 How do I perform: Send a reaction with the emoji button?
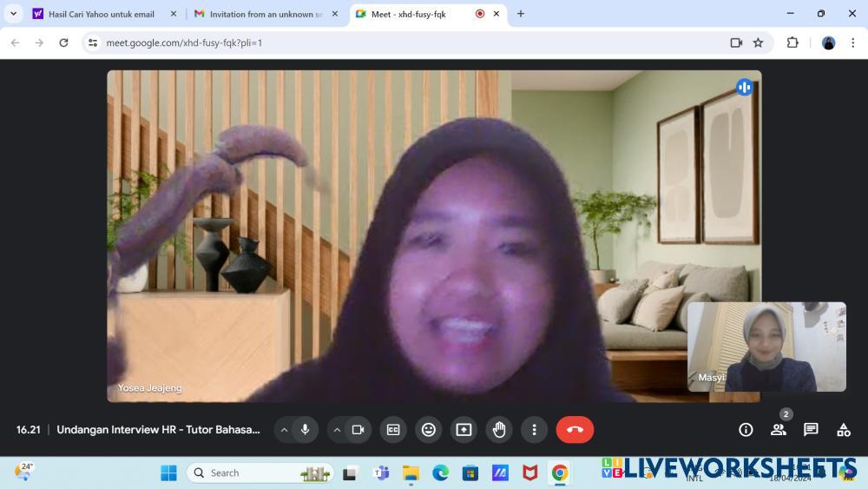click(x=428, y=430)
